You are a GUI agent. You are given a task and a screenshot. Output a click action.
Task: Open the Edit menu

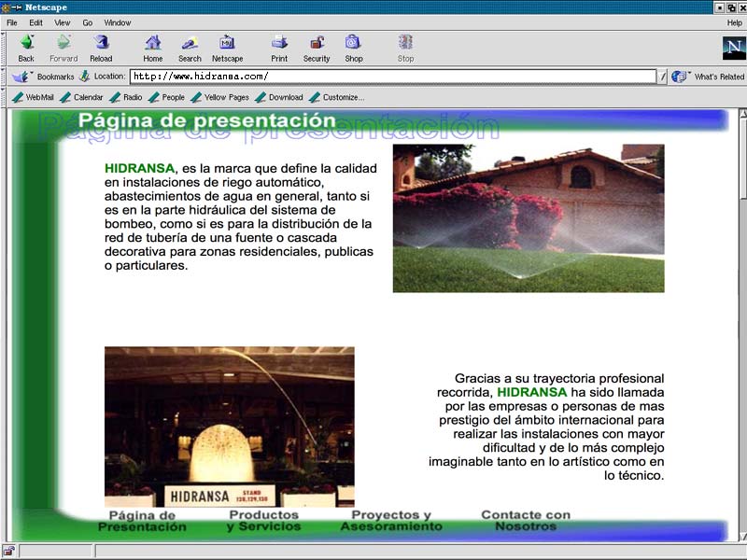point(35,22)
